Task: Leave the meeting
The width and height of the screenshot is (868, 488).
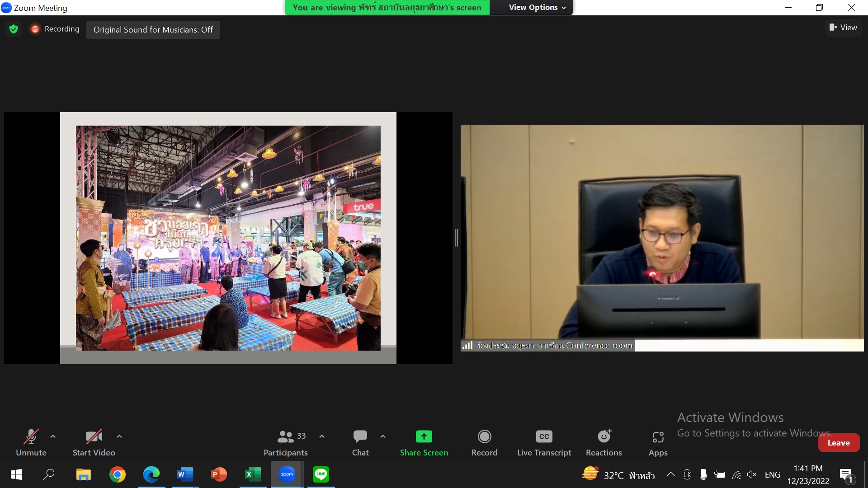Action: pos(839,443)
